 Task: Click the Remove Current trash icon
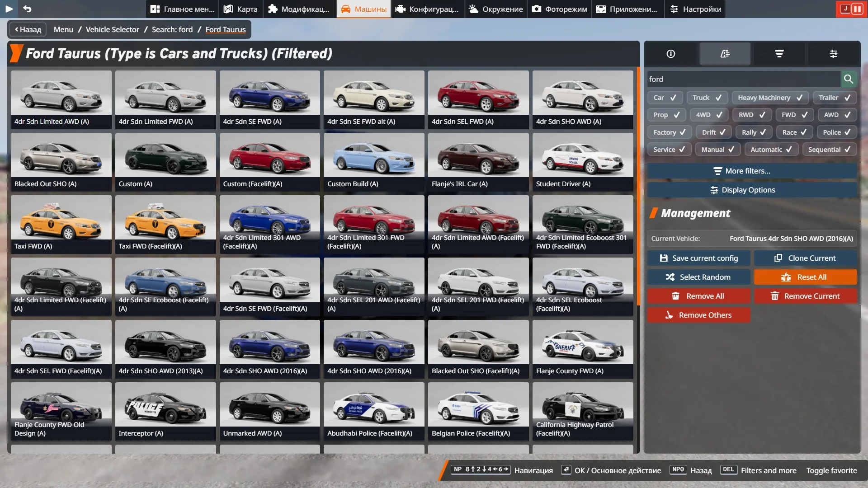coord(774,296)
